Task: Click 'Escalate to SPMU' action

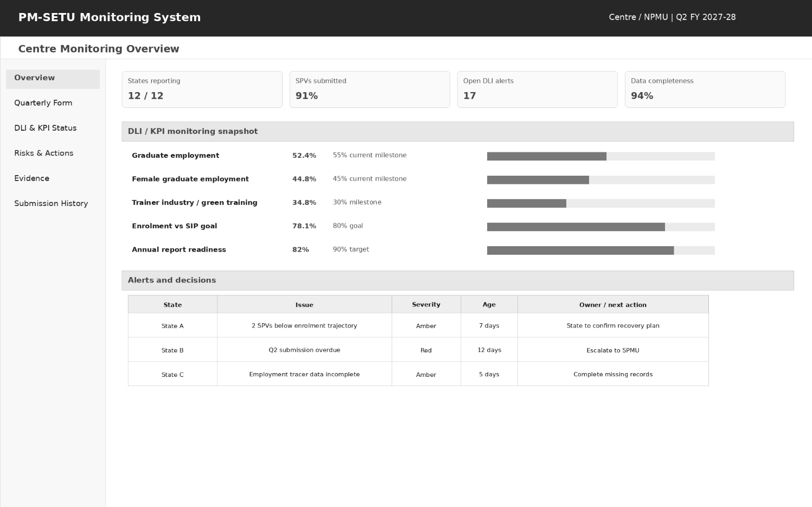Action: point(613,350)
